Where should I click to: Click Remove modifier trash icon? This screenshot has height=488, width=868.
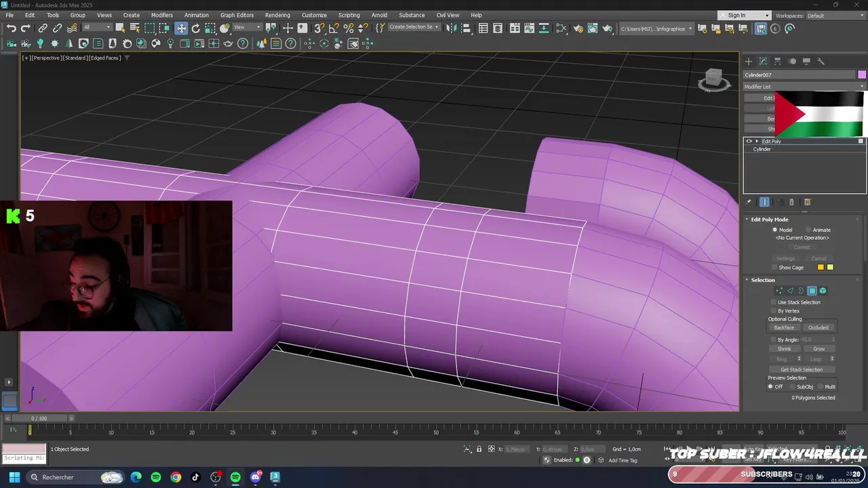pyautogui.click(x=791, y=202)
